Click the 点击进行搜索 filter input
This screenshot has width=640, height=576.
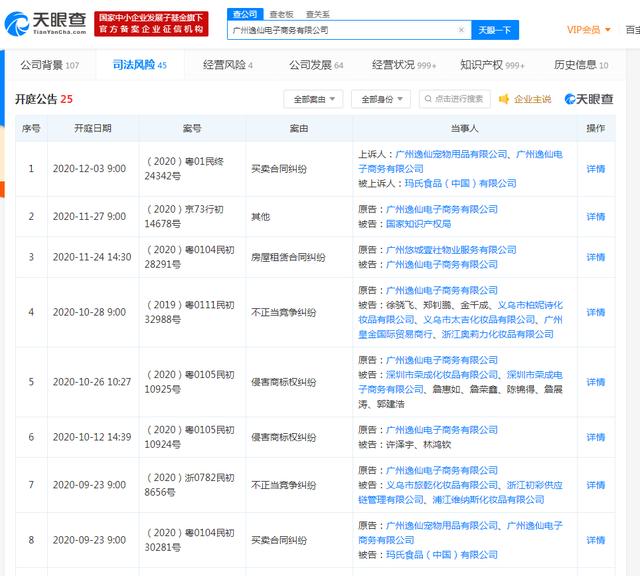click(460, 99)
